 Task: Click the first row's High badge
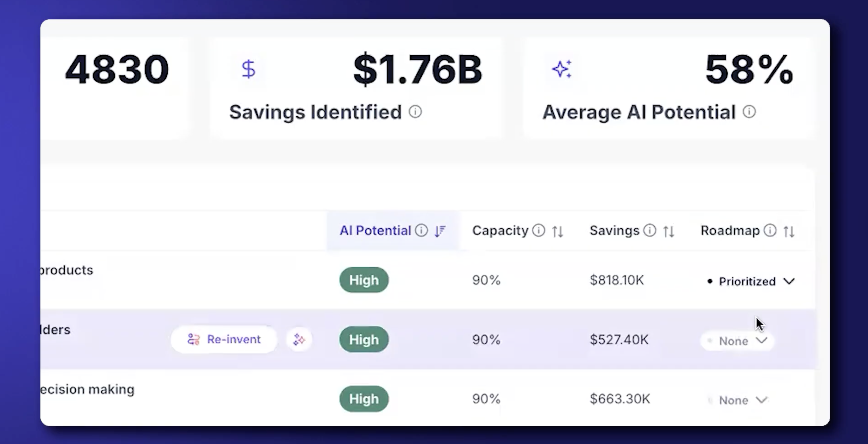pyautogui.click(x=364, y=280)
